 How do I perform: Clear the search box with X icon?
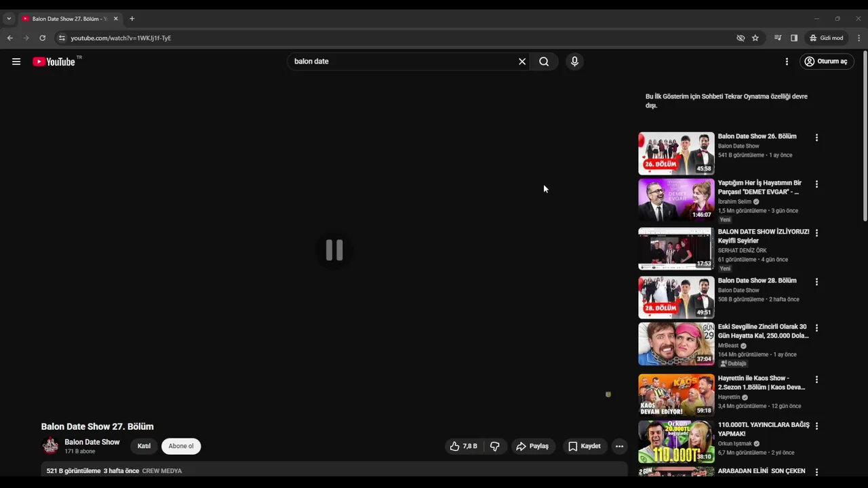(522, 62)
